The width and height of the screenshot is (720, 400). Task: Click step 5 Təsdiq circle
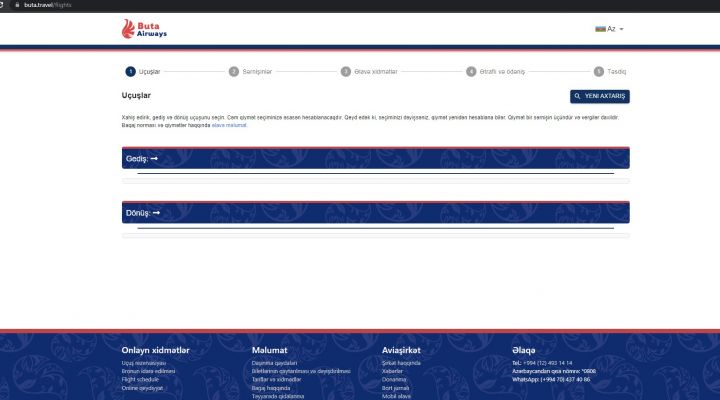[598, 72]
